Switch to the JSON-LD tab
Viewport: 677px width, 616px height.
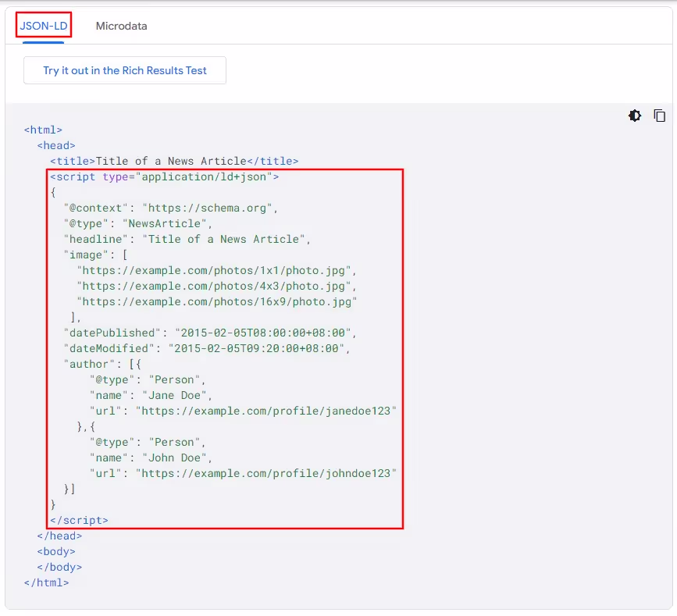coord(44,26)
